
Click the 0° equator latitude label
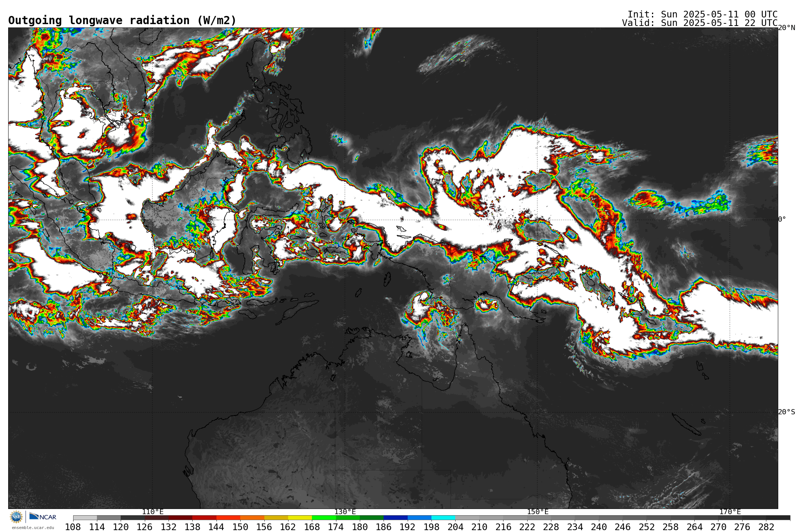[x=782, y=219]
